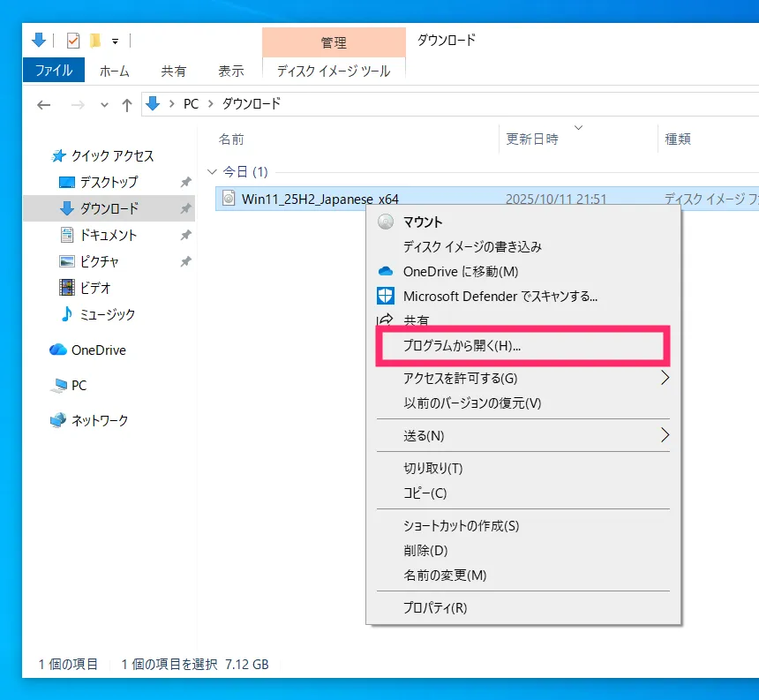Click the Microsoft Defender shield icon
759x700 pixels.
(386, 297)
